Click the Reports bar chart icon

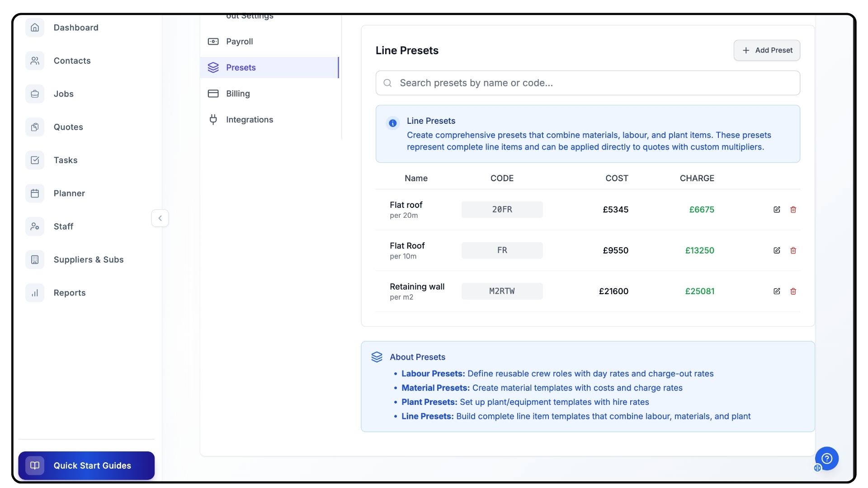(x=35, y=293)
